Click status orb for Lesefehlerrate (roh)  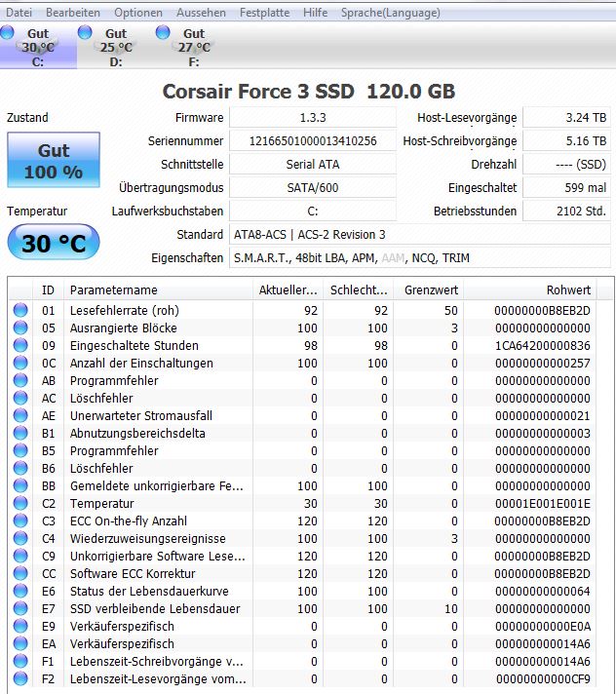[20, 310]
